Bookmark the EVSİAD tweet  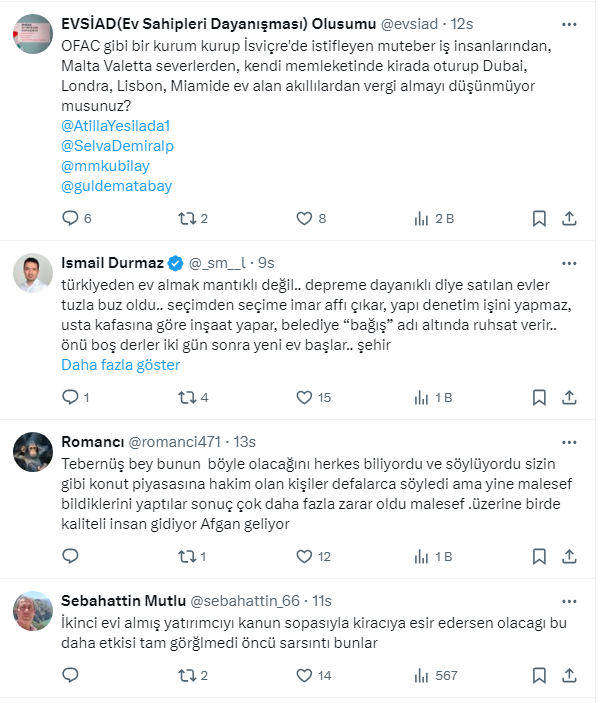click(539, 218)
